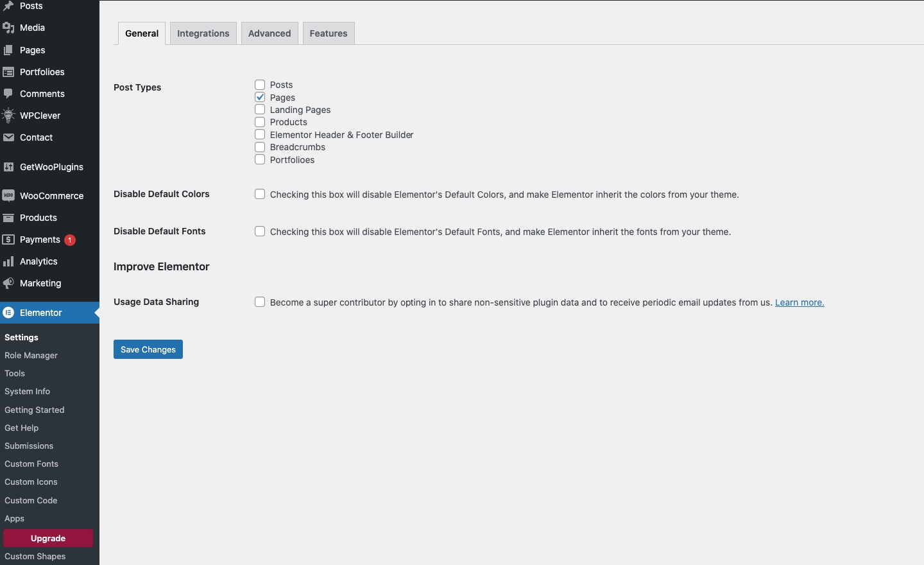Enable Usage Data Sharing checkbox
The height and width of the screenshot is (565, 924).
pos(260,302)
